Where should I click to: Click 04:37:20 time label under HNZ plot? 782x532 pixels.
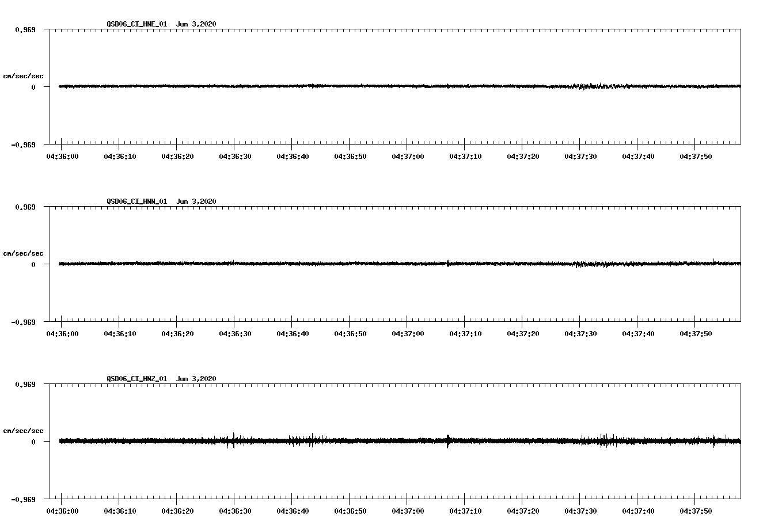[x=523, y=511]
